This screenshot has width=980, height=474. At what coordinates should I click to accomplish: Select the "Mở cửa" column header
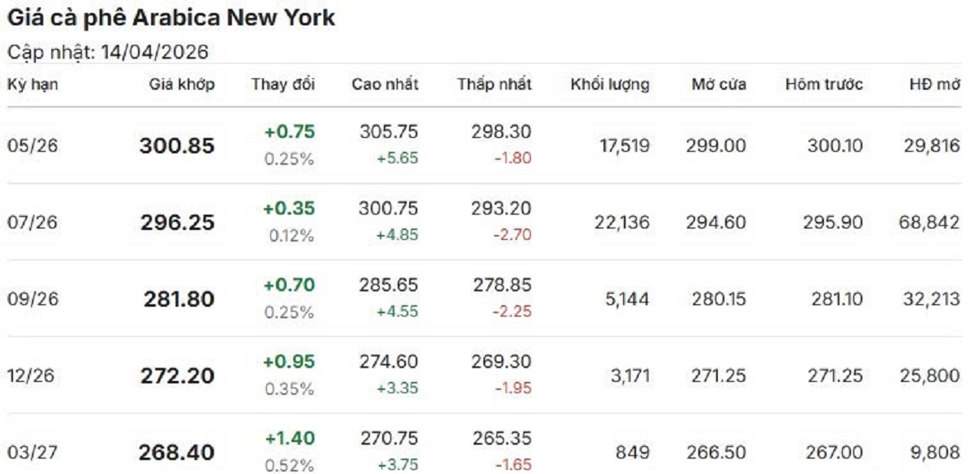[719, 84]
